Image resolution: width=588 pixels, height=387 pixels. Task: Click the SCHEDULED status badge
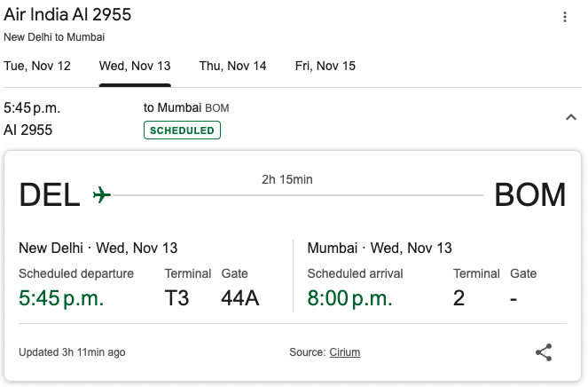(182, 130)
